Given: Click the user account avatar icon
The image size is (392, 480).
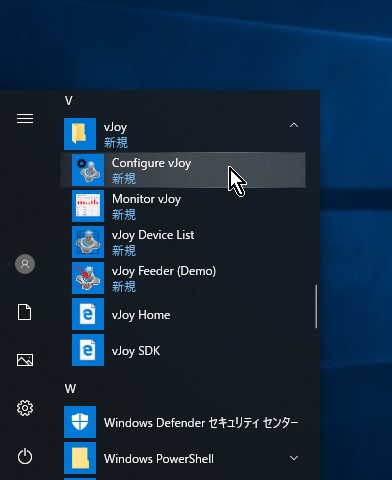Looking at the screenshot, I should tap(25, 264).
